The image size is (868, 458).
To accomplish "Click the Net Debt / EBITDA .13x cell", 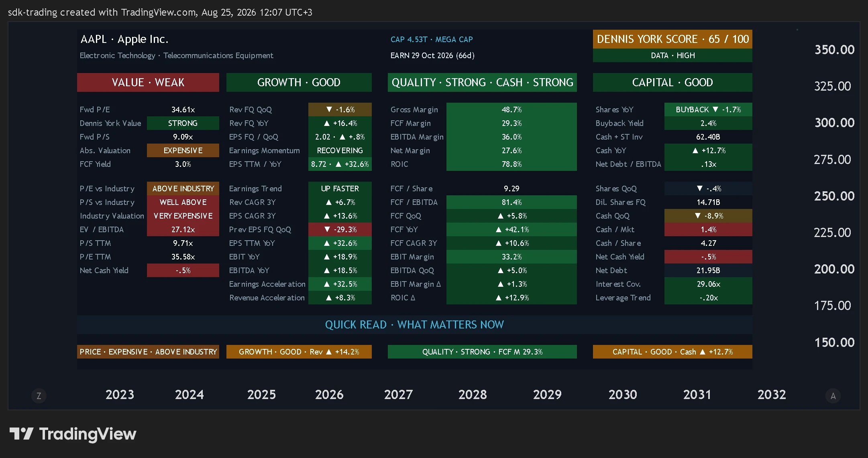I will point(708,164).
